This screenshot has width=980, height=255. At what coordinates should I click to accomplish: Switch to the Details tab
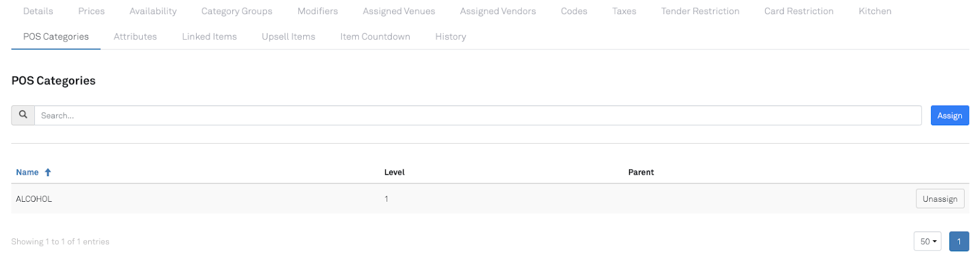pyautogui.click(x=38, y=11)
